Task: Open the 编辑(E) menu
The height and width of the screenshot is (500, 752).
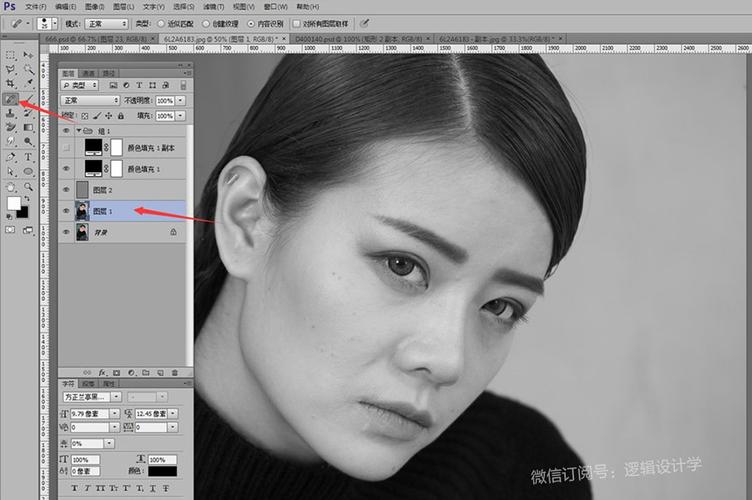Action: tap(65, 7)
